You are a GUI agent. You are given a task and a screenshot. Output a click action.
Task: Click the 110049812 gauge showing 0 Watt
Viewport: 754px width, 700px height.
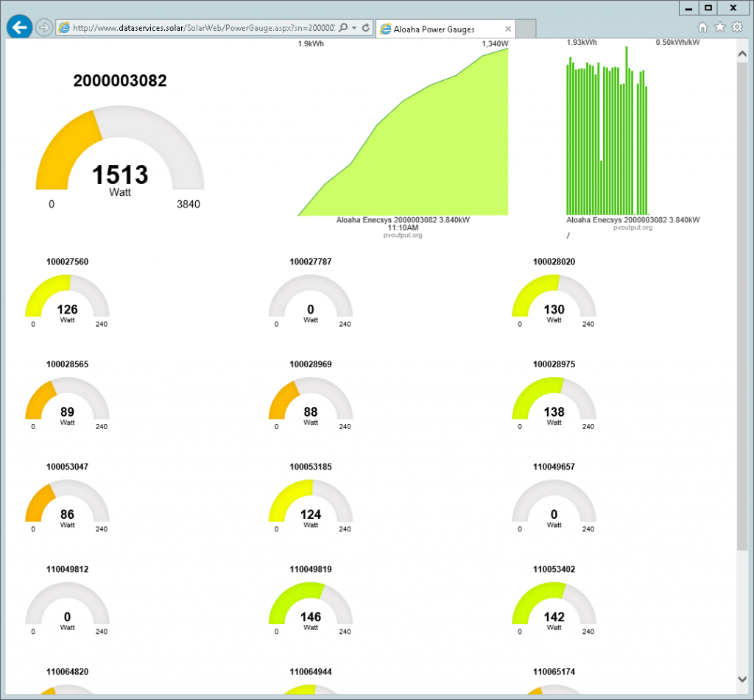tap(67, 608)
